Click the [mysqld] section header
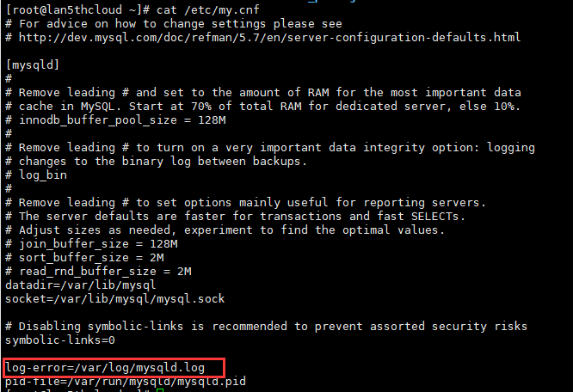 click(33, 65)
